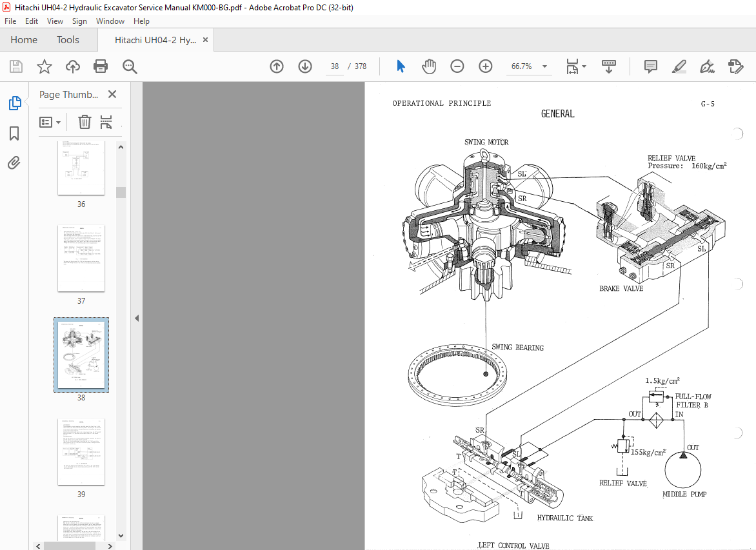
Task: Select page 39 thumbnail
Action: pos(81,451)
